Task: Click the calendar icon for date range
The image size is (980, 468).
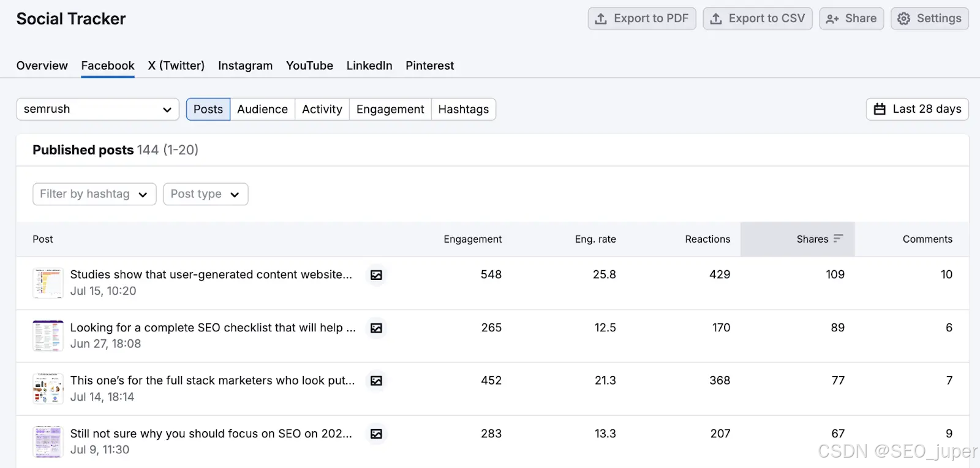Action: click(x=880, y=110)
